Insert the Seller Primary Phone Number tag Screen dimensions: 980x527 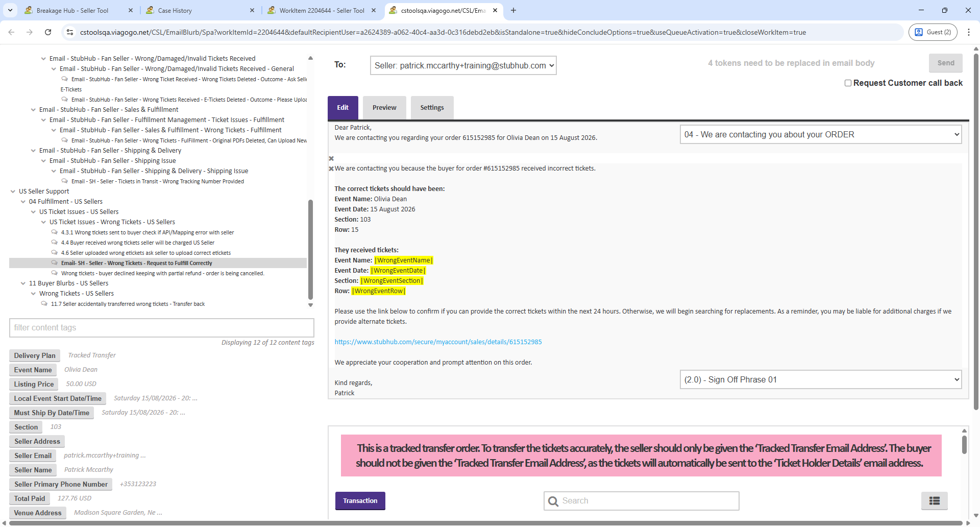61,484
